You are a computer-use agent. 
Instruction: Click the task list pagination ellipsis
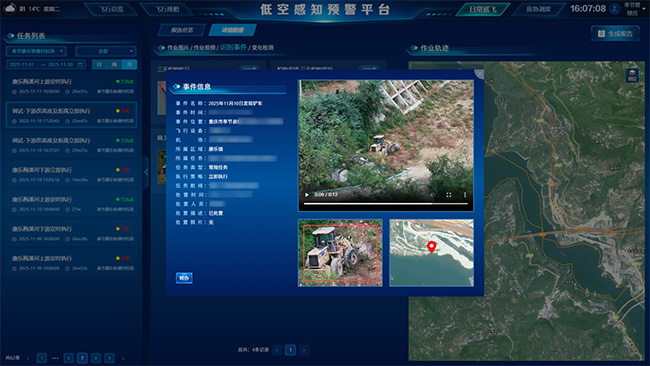tap(55, 358)
